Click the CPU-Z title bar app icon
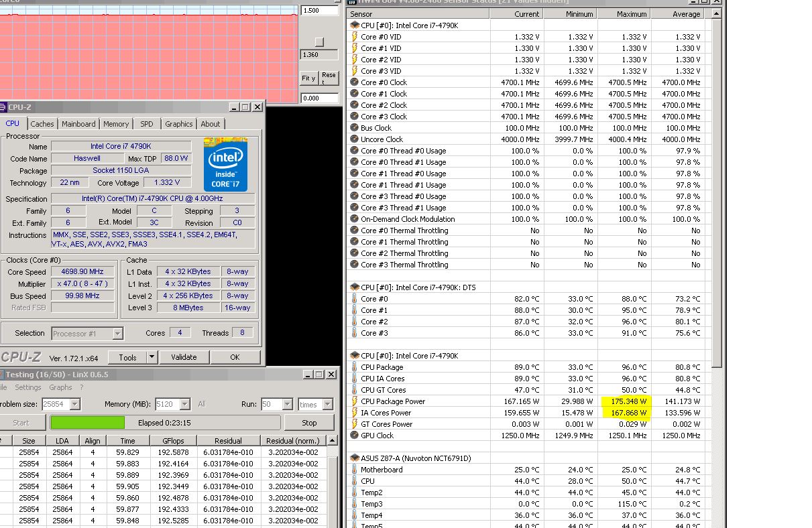Viewport: 812px width, 528px height. click(x=3, y=107)
